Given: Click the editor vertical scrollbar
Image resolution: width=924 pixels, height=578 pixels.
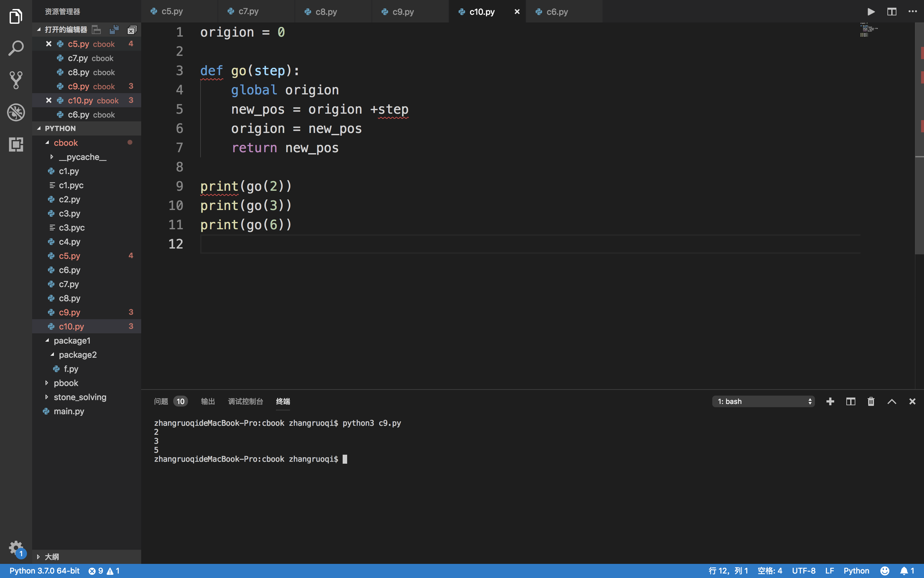Looking at the screenshot, I should [x=919, y=138].
